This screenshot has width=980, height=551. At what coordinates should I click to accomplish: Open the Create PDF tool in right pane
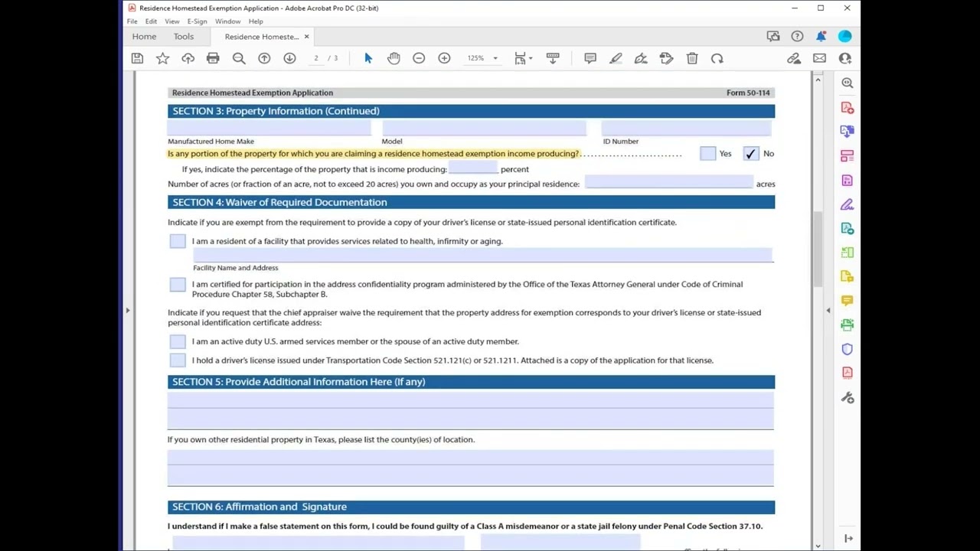click(x=847, y=107)
